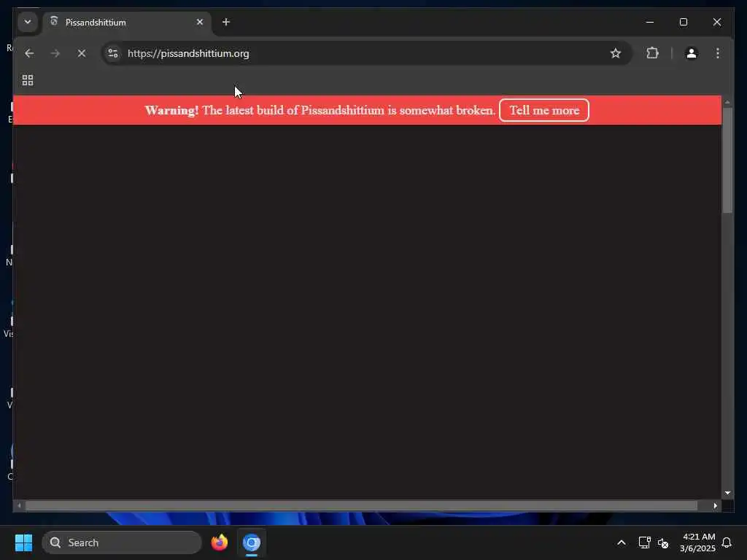Click the scroll up arrow
Viewport: 747px width, 560px height.
[x=727, y=102]
